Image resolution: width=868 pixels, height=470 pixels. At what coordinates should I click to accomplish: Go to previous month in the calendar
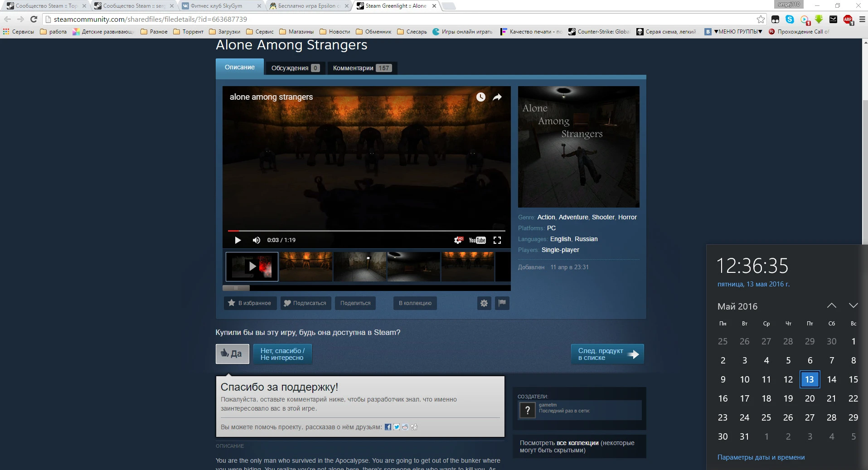pyautogui.click(x=832, y=305)
